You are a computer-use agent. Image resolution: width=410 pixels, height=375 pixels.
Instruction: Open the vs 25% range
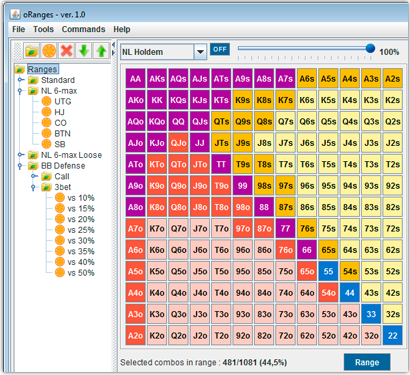75,230
